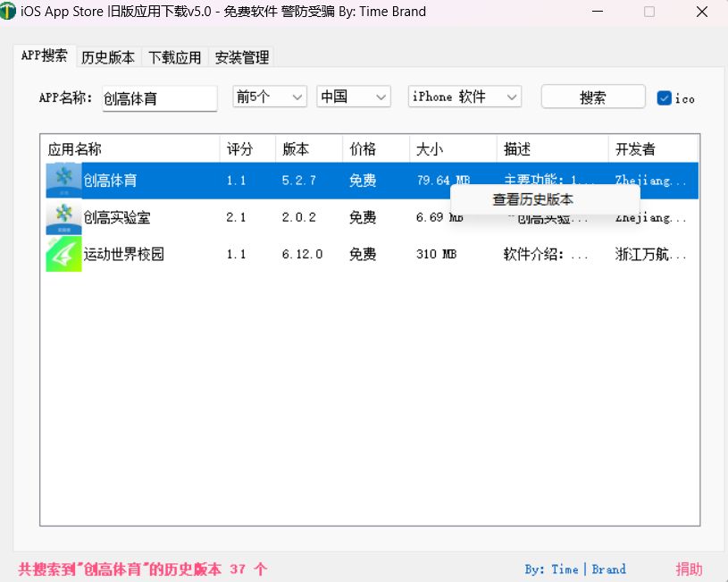Screen dimensions: 728x582
Task: Close the application window
Action: click(702, 11)
